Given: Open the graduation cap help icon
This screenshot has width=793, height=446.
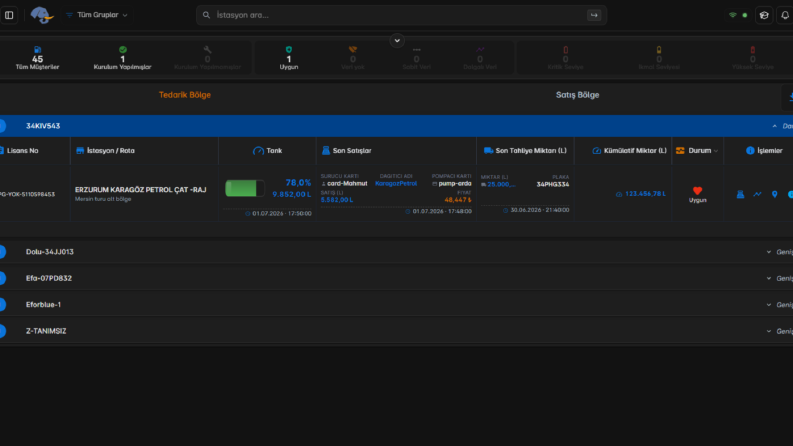Looking at the screenshot, I should coord(764,15).
